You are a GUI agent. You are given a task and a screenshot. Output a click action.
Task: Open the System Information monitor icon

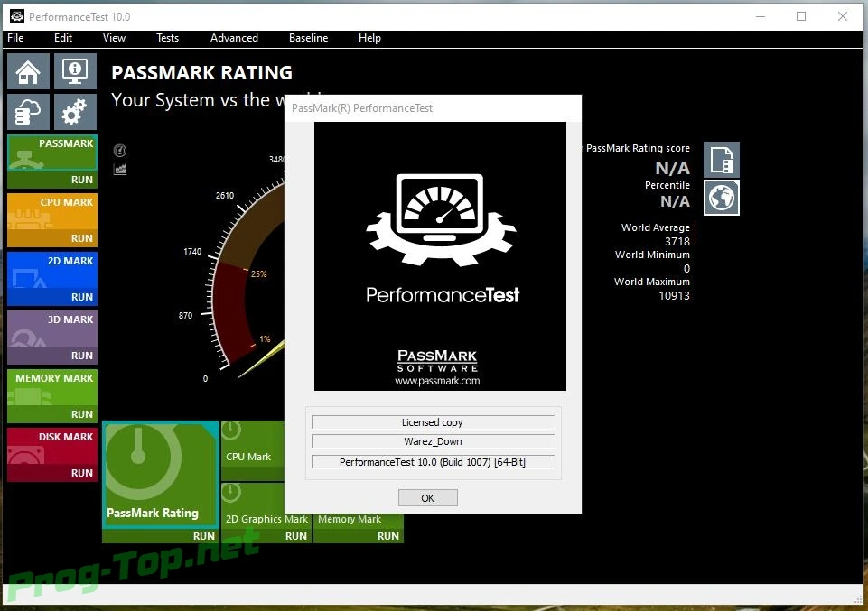click(x=75, y=71)
